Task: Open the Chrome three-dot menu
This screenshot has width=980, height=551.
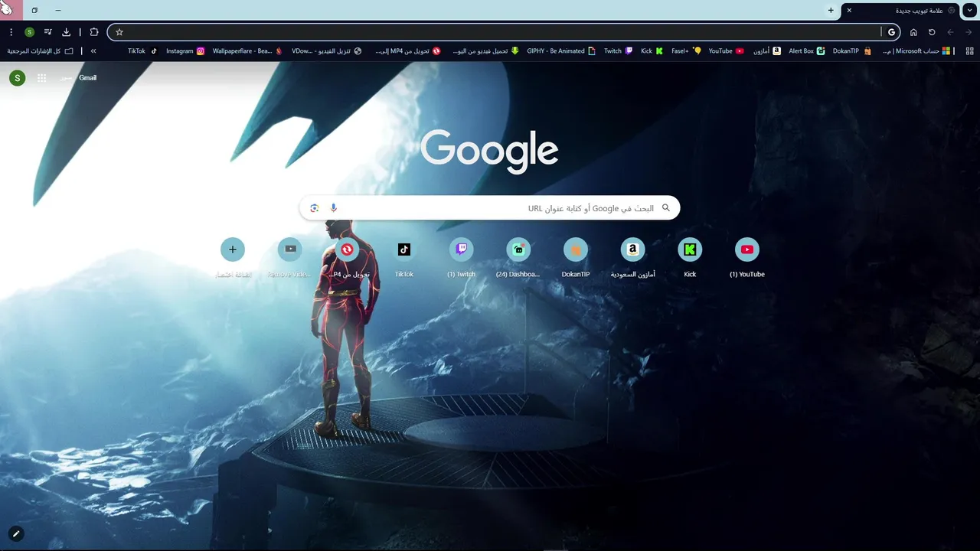Action: pyautogui.click(x=11, y=32)
